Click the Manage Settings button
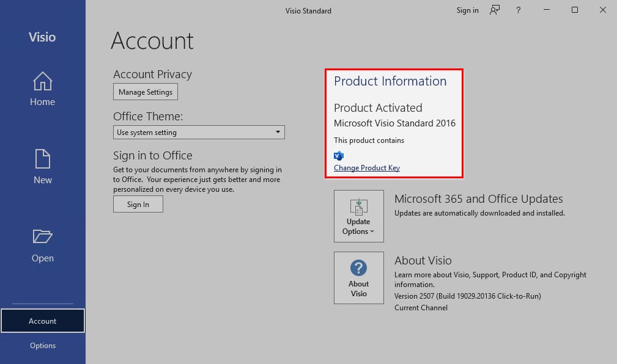This screenshot has width=617, height=364. (146, 92)
